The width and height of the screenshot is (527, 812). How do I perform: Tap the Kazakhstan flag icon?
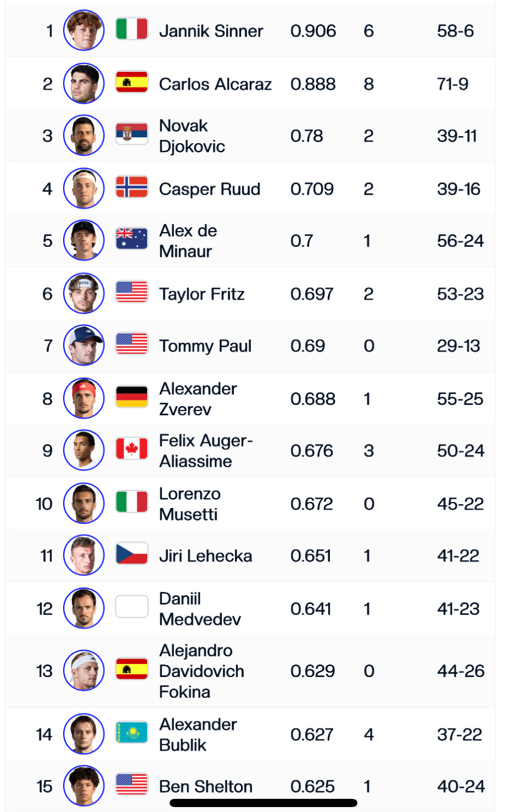tap(132, 732)
